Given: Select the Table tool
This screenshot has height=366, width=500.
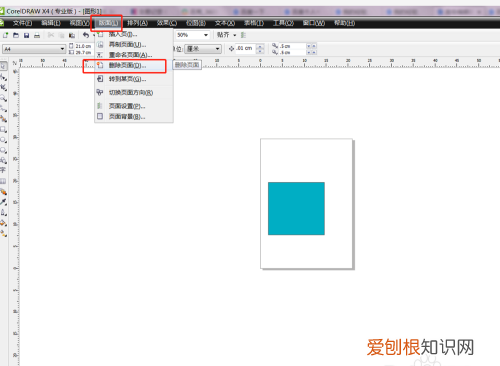Looking at the screenshot, I should click(x=3, y=181).
